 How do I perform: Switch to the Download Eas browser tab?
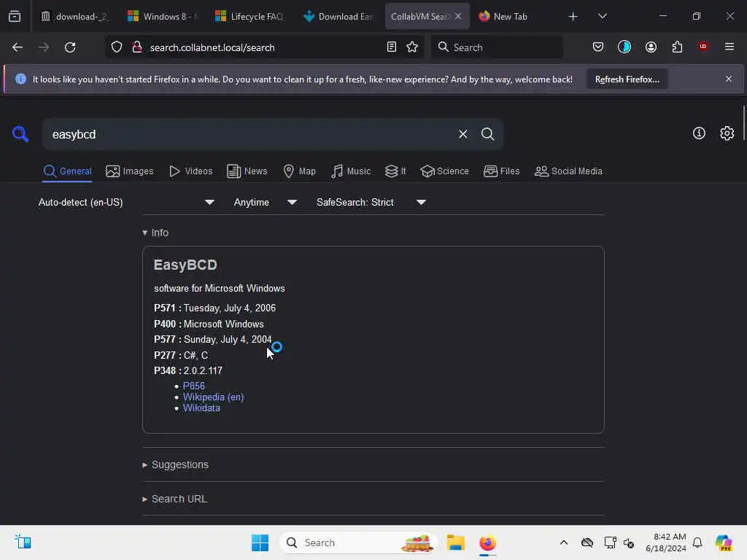(338, 17)
